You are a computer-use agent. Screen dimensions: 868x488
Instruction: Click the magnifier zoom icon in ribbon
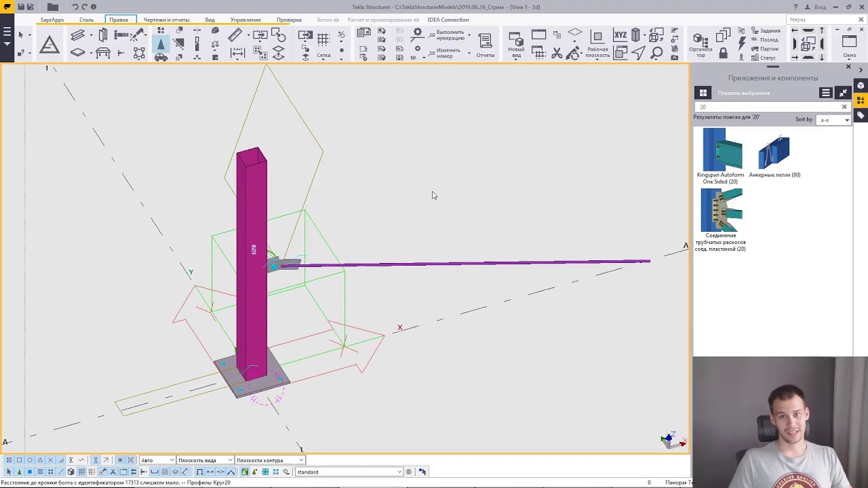pyautogui.click(x=656, y=53)
